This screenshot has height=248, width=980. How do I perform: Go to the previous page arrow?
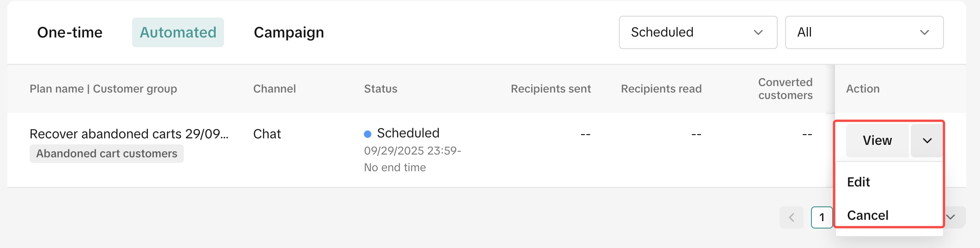coord(792,217)
